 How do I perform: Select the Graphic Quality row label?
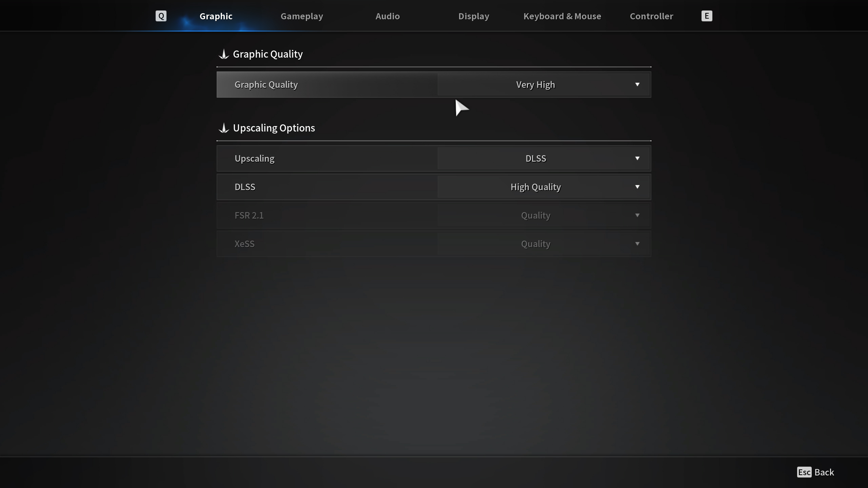pyautogui.click(x=266, y=85)
